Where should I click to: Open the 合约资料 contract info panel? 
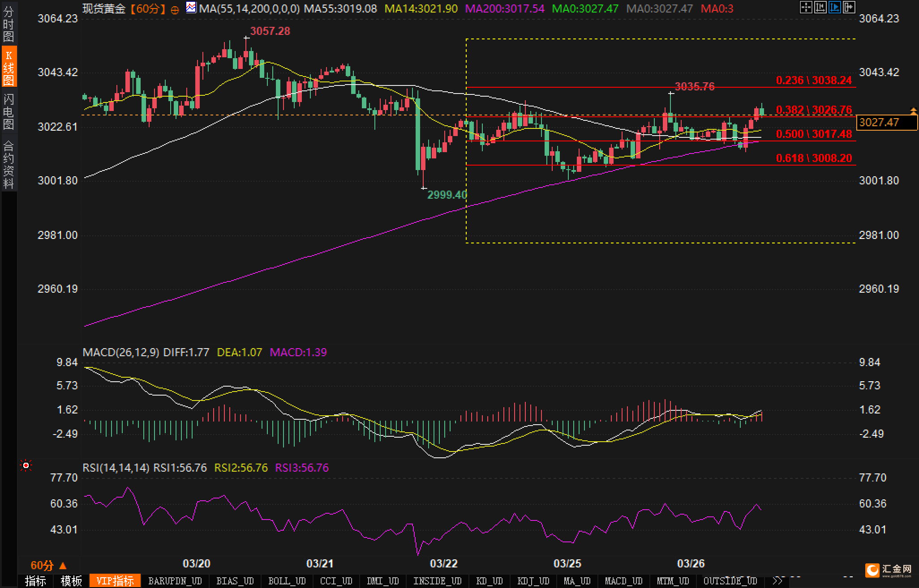pyautogui.click(x=9, y=164)
